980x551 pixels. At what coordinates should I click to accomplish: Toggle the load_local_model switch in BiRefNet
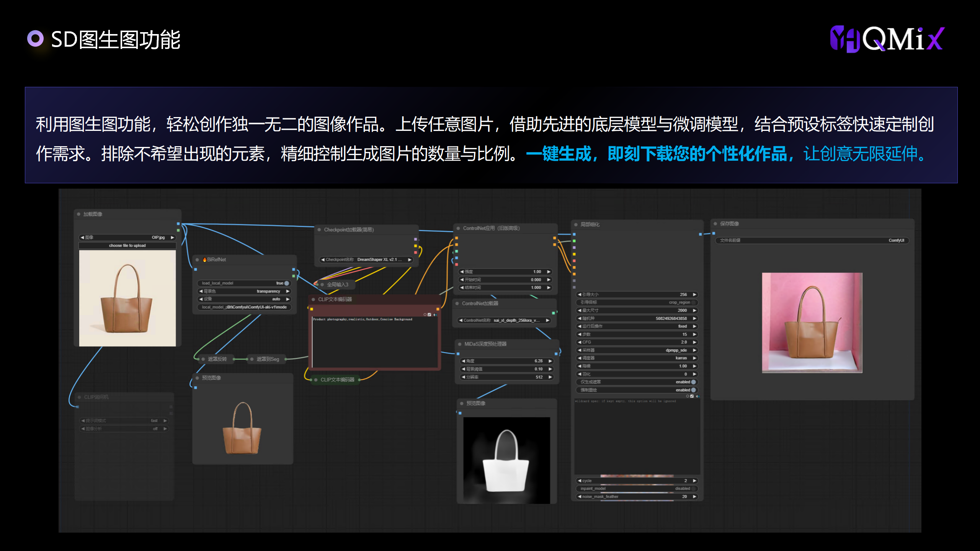pyautogui.click(x=286, y=284)
